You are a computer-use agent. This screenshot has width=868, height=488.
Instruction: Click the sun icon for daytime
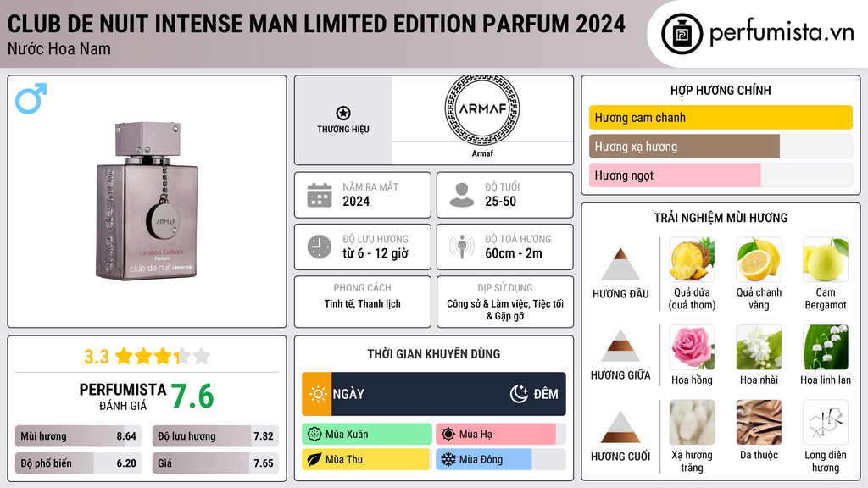pyautogui.click(x=318, y=394)
